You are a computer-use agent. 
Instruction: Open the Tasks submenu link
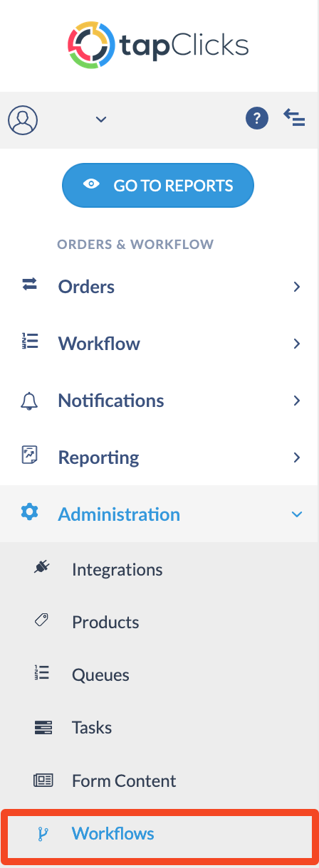(x=92, y=728)
